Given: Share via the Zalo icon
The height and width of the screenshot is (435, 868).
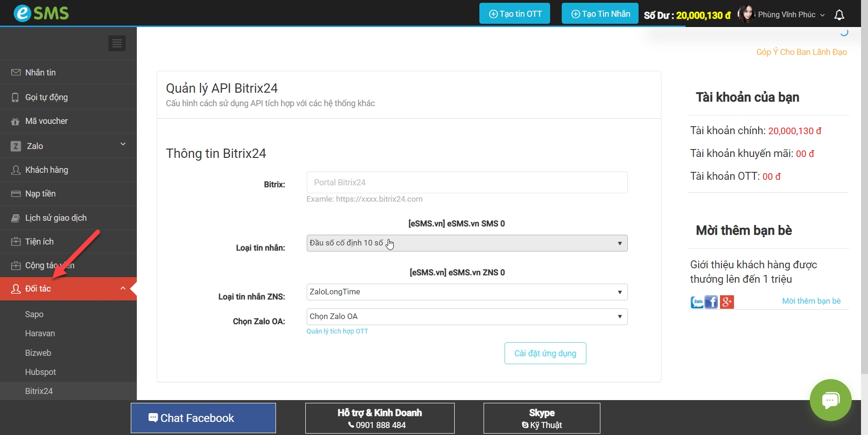Looking at the screenshot, I should tap(697, 302).
